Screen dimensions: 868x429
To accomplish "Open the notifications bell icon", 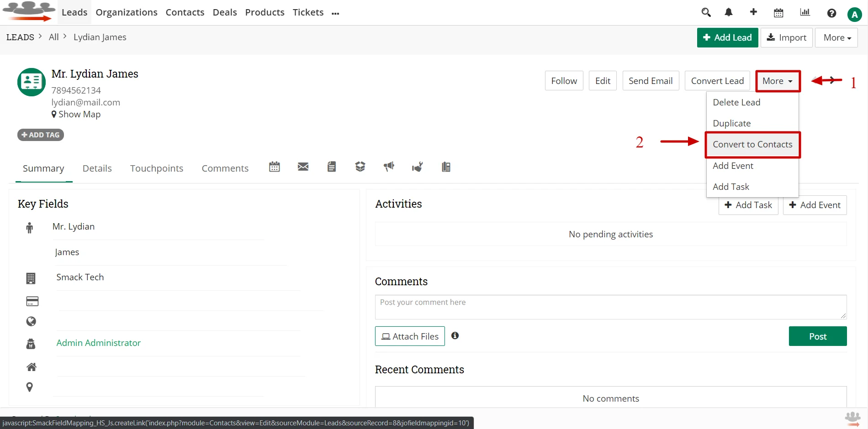I will [x=729, y=12].
